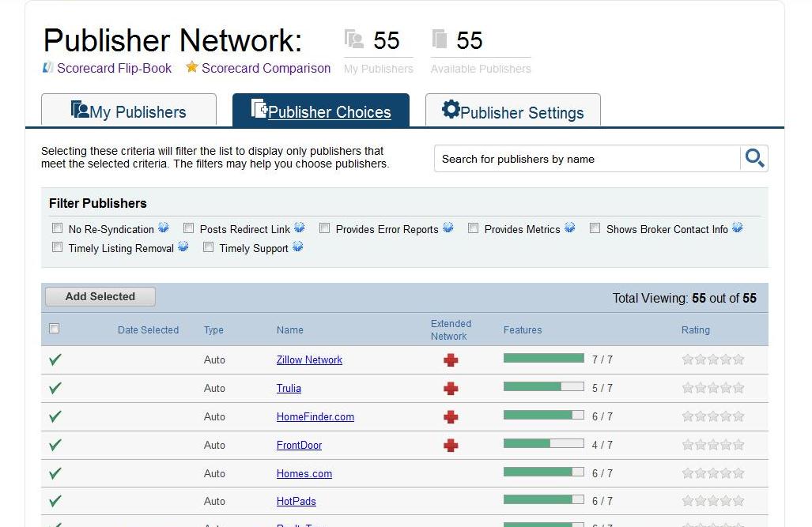The height and width of the screenshot is (527, 812).
Task: Click the red plus icon for Trulia
Action: pyautogui.click(x=451, y=388)
